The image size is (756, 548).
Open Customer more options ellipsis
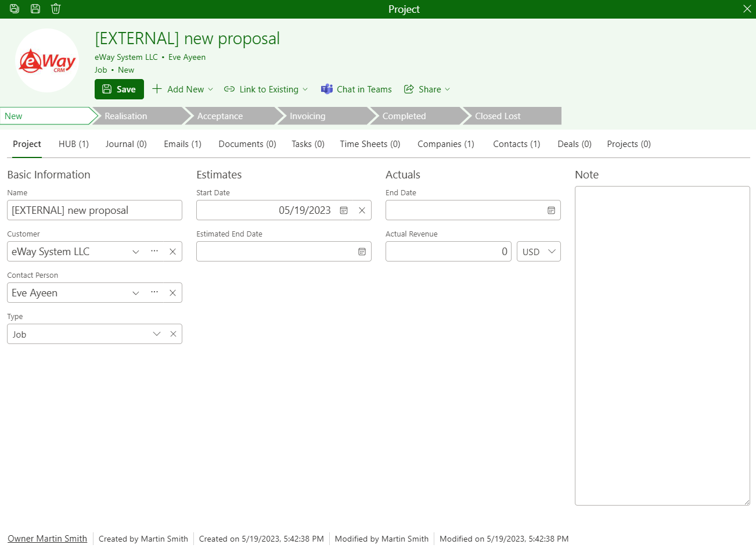[154, 251]
